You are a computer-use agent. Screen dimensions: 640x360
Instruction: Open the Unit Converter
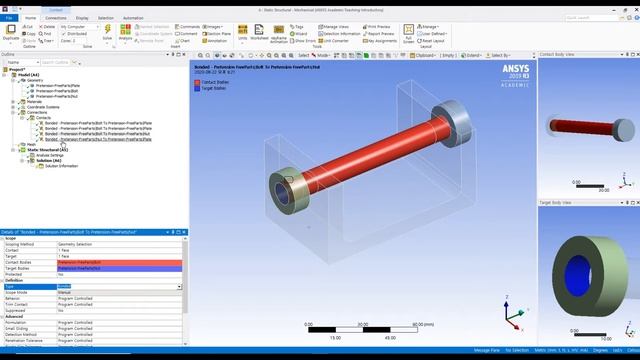click(333, 40)
